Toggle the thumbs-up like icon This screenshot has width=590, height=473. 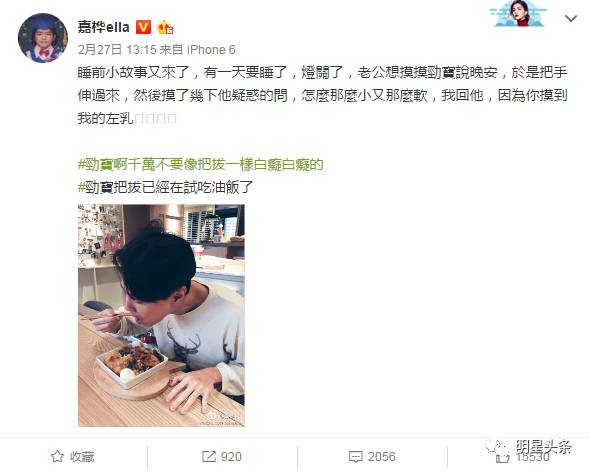coord(502,458)
